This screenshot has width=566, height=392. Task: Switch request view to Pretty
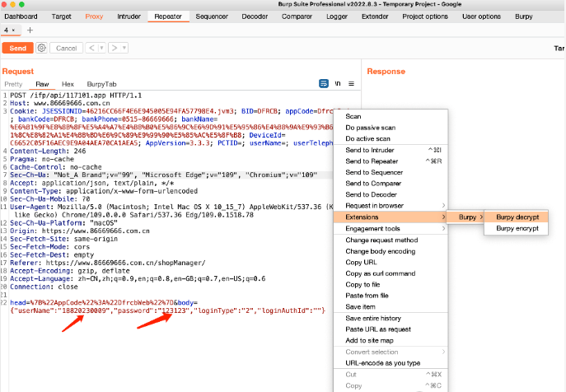[13, 84]
